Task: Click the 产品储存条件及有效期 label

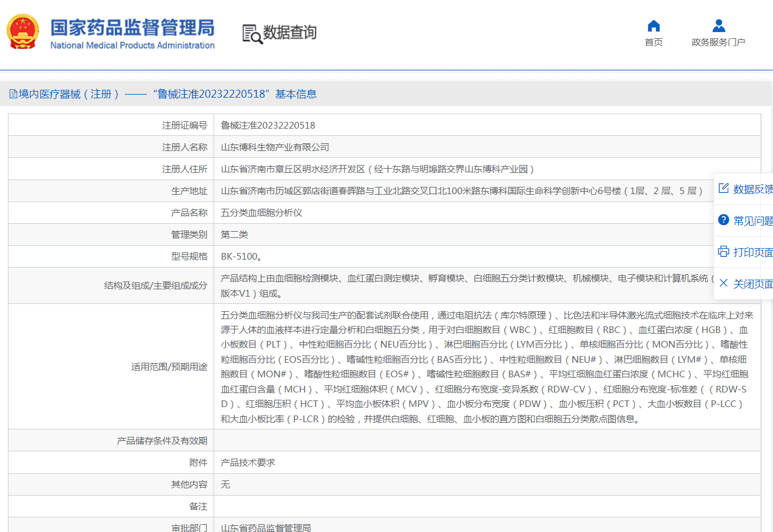Action: tap(162, 440)
